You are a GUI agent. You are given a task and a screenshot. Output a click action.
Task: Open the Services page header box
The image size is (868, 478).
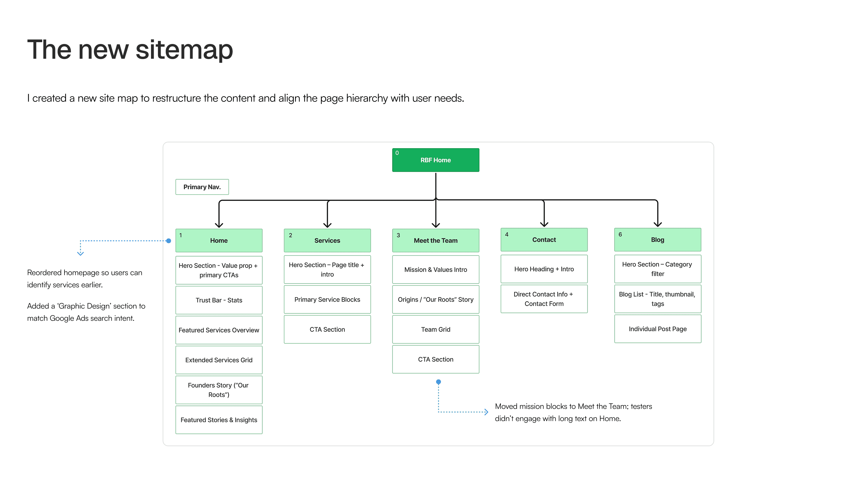tap(327, 240)
